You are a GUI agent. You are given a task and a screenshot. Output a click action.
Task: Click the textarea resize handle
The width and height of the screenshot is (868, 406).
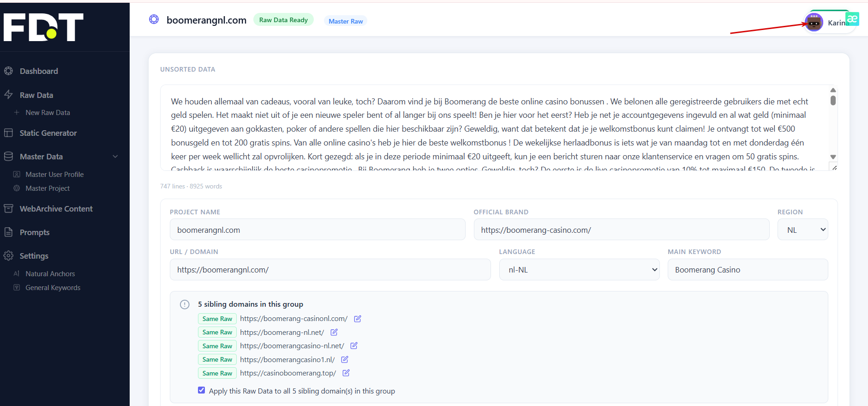tap(834, 168)
